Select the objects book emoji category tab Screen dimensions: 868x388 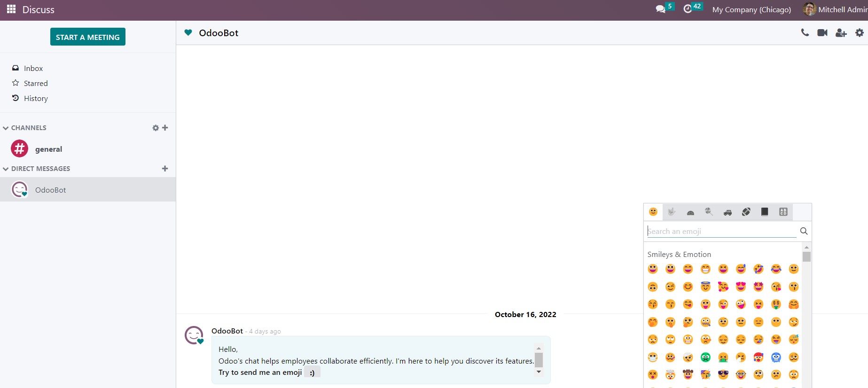(x=765, y=212)
